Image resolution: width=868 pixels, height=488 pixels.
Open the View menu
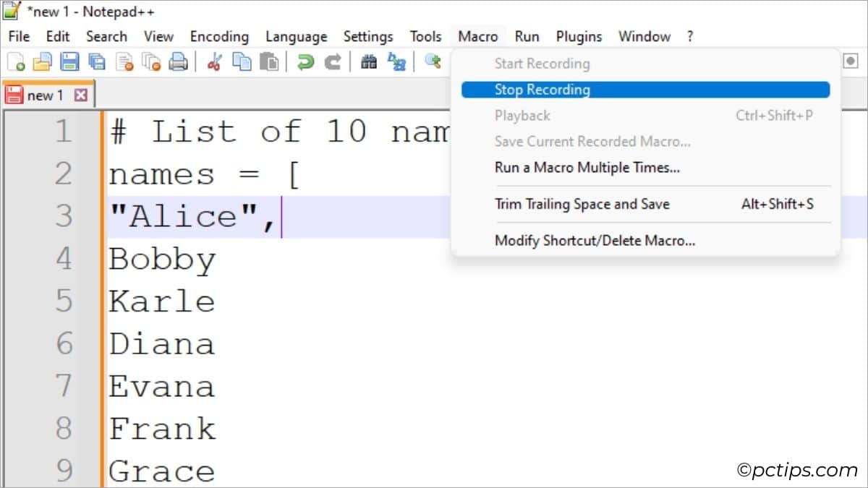coord(158,36)
